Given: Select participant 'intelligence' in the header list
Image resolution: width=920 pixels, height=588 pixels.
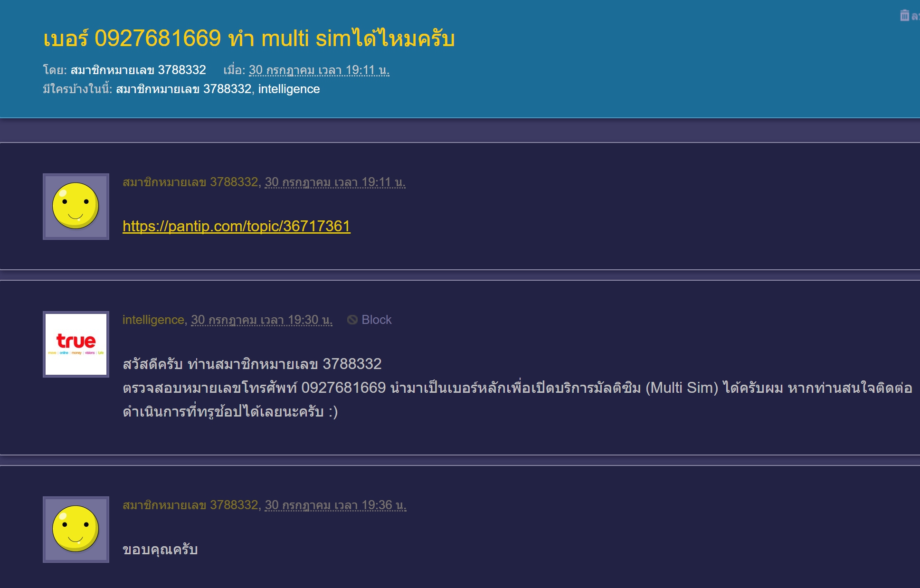Looking at the screenshot, I should 289,89.
